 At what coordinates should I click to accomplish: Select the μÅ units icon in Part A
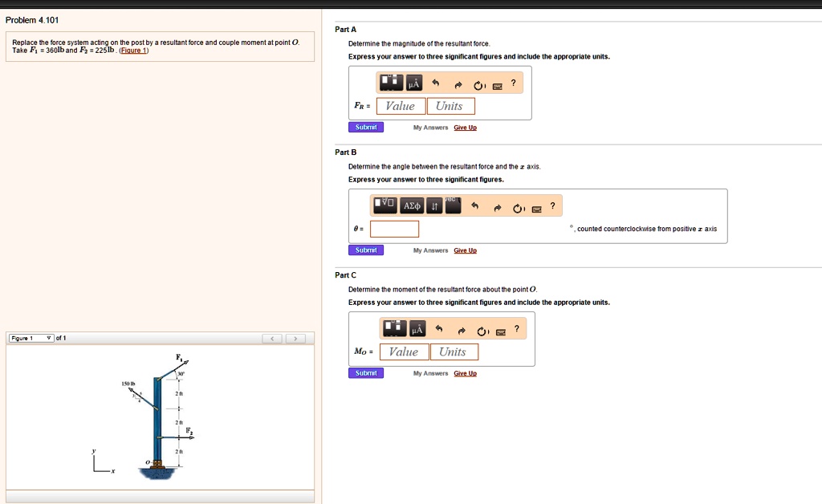pyautogui.click(x=414, y=83)
